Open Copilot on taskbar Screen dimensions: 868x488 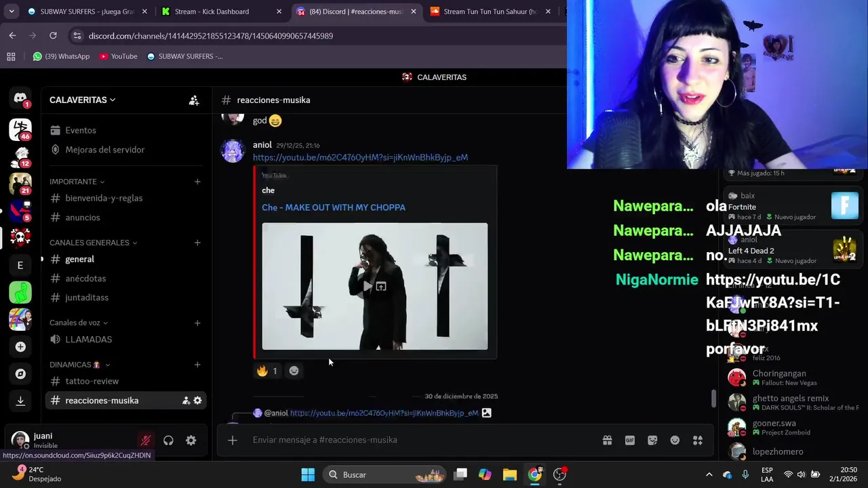485,474
